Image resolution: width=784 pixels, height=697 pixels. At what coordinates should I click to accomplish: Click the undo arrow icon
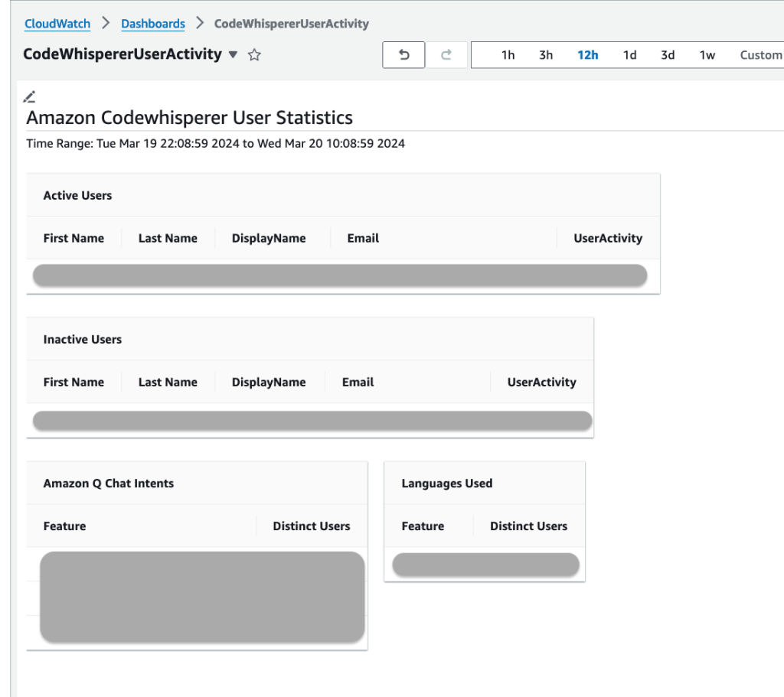coord(403,54)
